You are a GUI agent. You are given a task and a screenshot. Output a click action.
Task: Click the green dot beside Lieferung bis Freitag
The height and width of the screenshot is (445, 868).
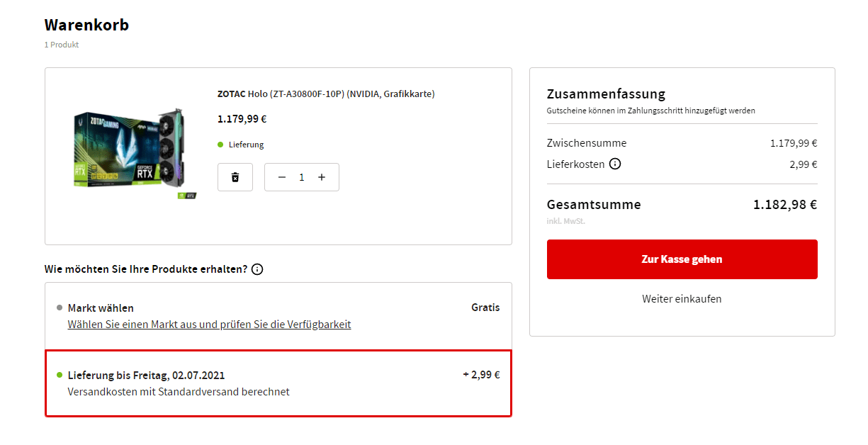pyautogui.click(x=60, y=375)
